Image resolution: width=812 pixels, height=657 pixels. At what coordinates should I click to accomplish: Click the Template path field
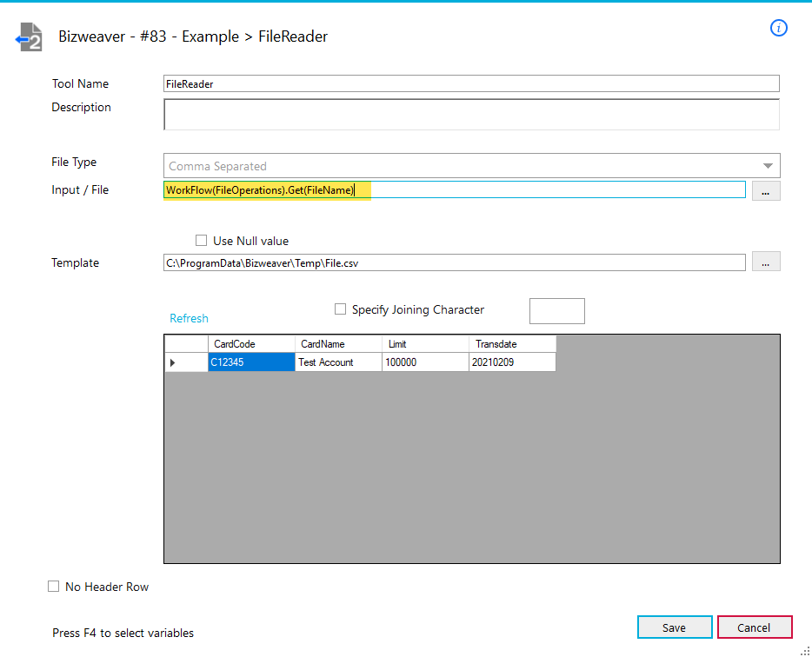(x=454, y=263)
